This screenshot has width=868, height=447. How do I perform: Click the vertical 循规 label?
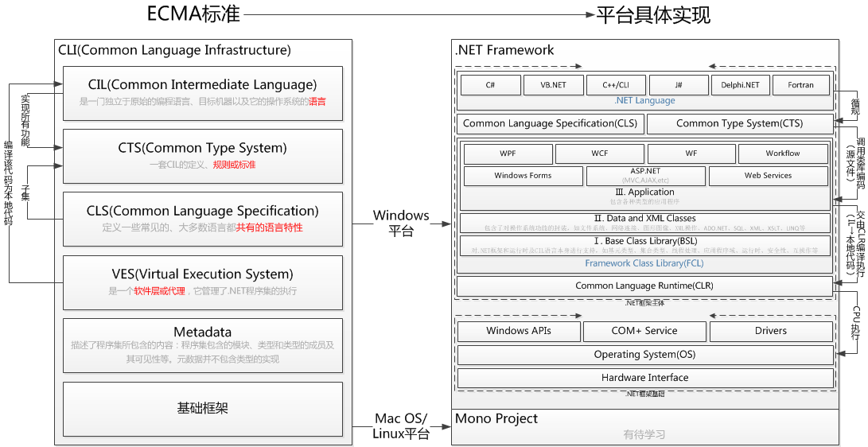coord(855,107)
